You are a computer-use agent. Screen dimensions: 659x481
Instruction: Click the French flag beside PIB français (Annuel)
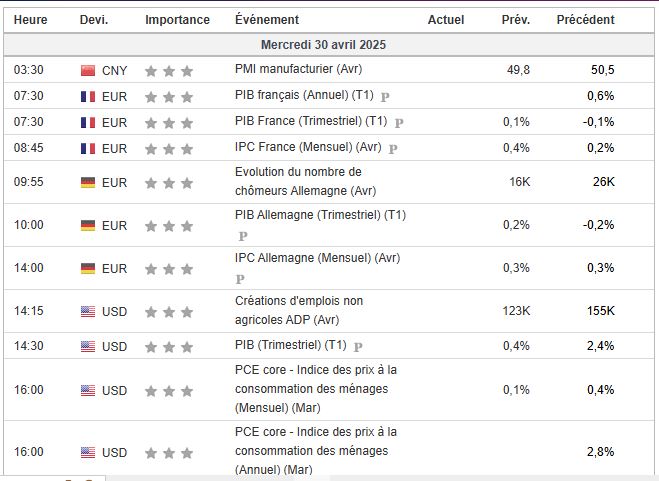(87, 97)
